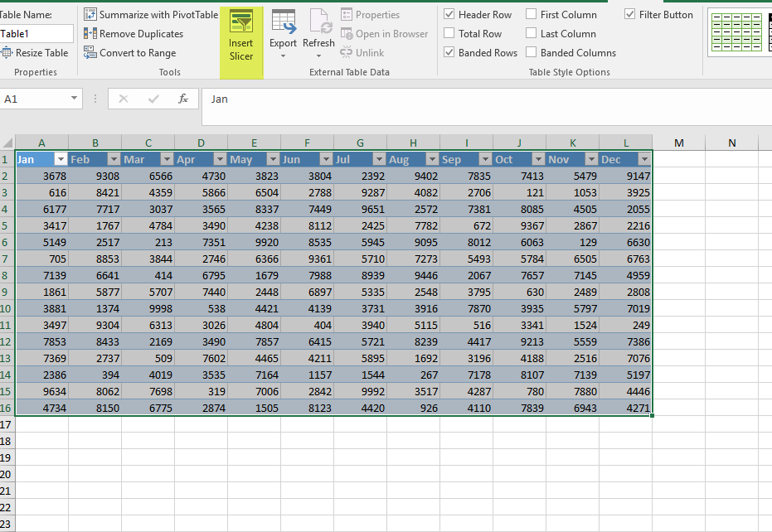Click cell containing 8853
772x532 pixels.
pyautogui.click(x=95, y=259)
